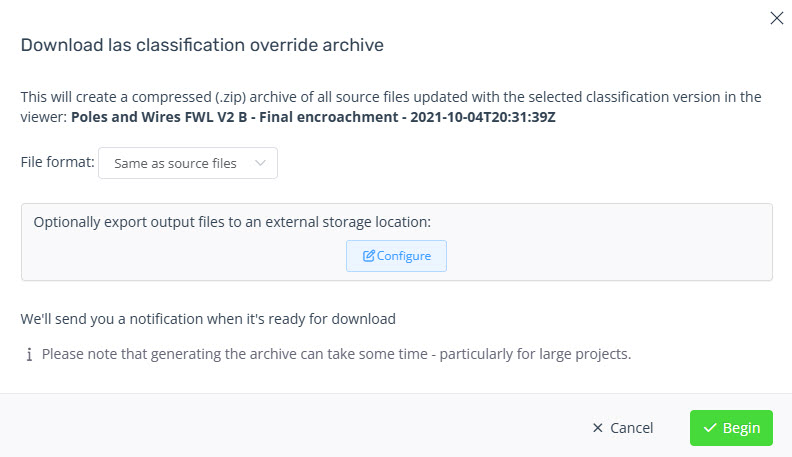The width and height of the screenshot is (792, 457).
Task: Click the info icon beside the note
Action: point(29,354)
